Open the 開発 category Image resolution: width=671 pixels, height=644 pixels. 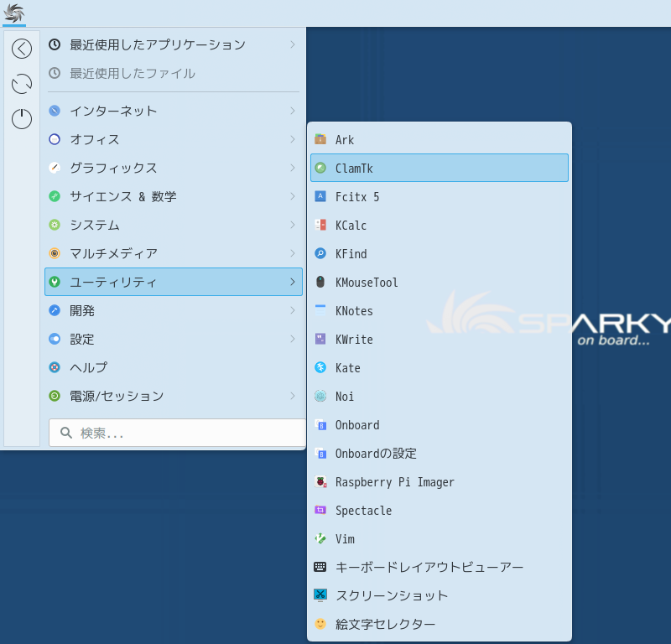(x=174, y=310)
